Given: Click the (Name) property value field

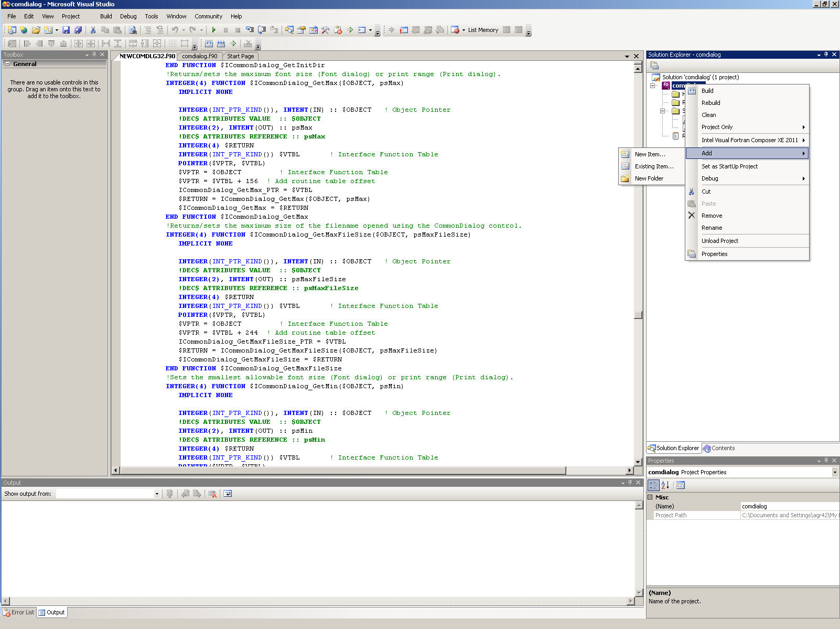Looking at the screenshot, I should tap(789, 506).
